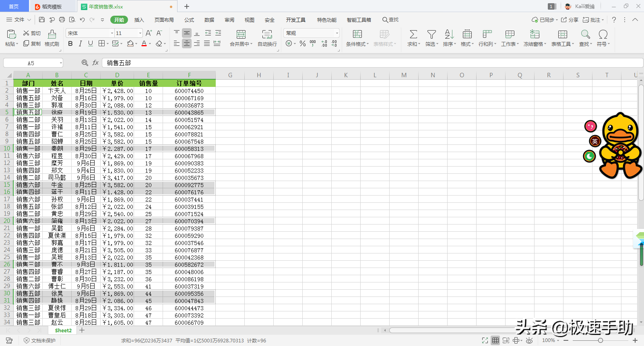This screenshot has height=346, width=644.
Task: Click the 分享 (Share) button
Action: [570, 20]
